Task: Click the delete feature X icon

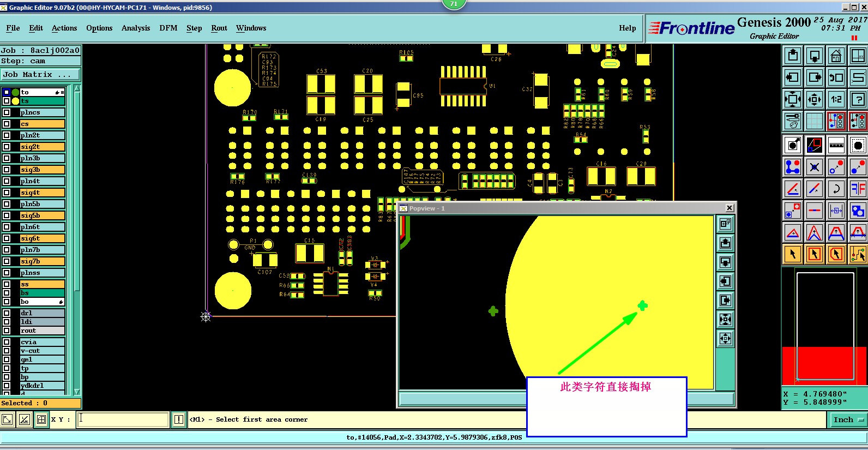Action: point(815,167)
